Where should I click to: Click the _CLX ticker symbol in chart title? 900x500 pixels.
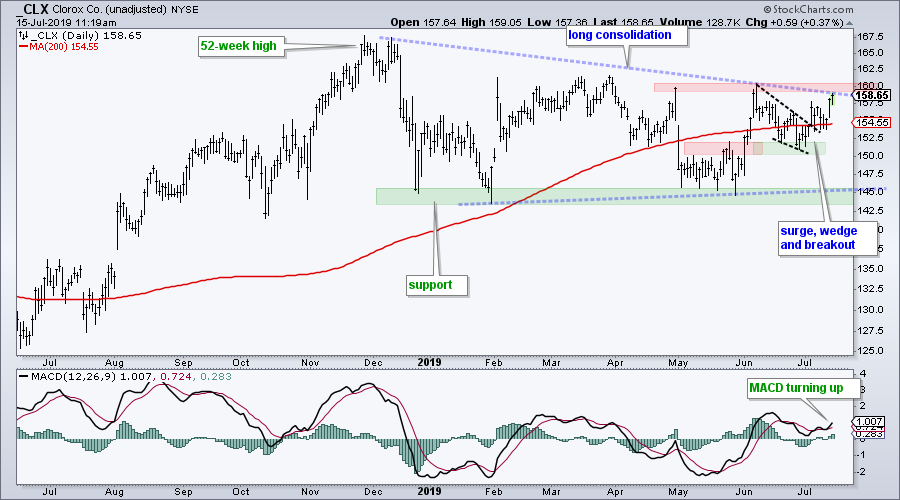pos(32,9)
